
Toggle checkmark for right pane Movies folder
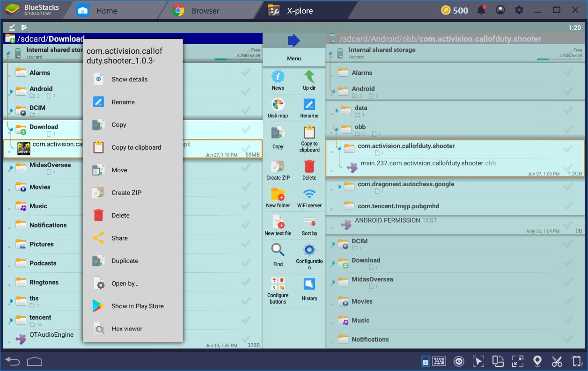click(x=568, y=301)
